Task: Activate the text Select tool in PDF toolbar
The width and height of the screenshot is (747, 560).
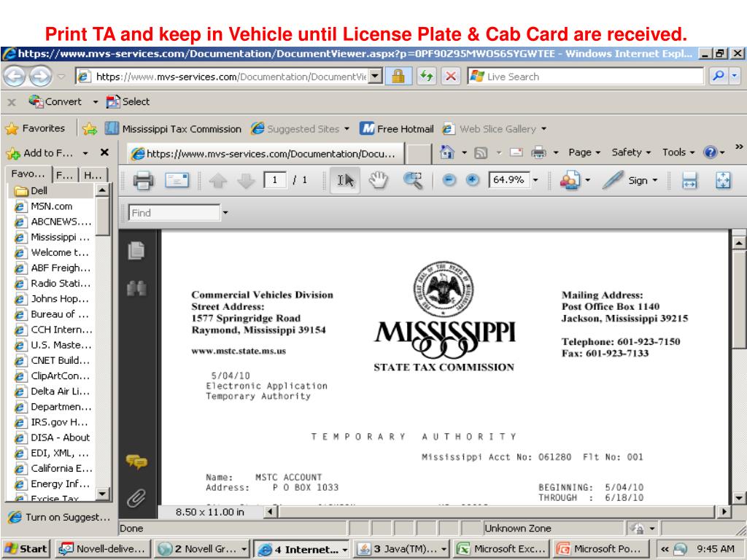Action: coord(345,180)
